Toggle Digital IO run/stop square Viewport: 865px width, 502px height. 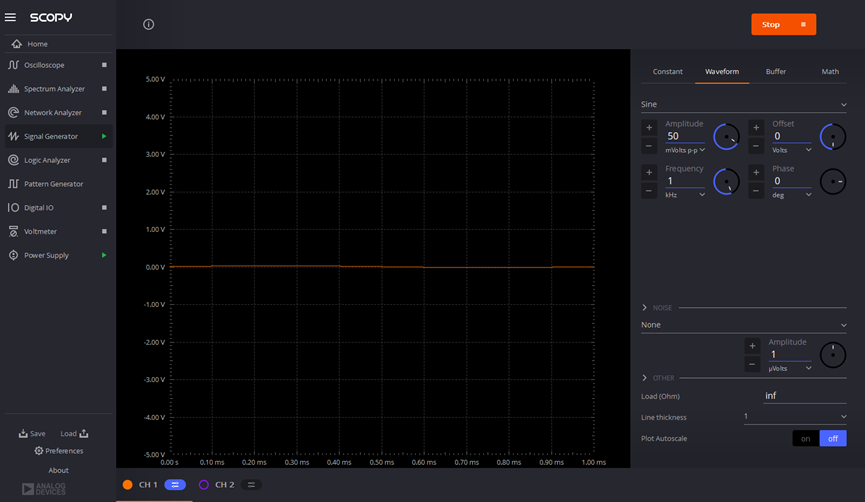click(104, 207)
